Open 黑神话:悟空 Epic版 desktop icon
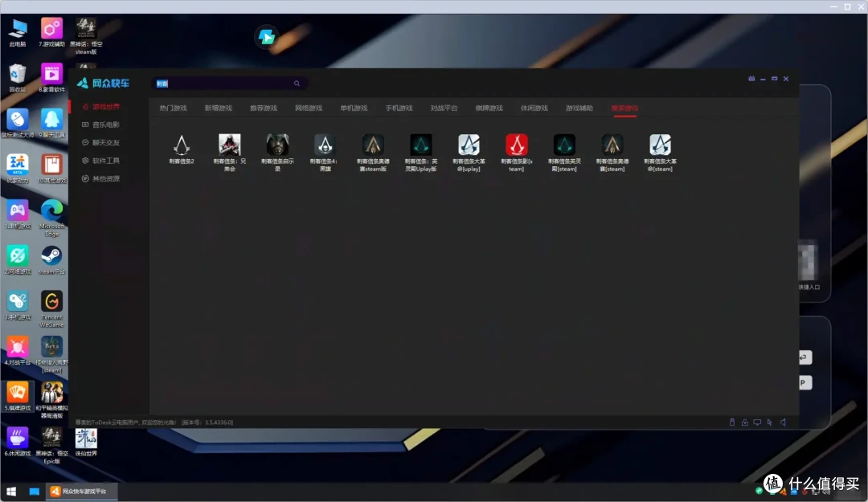Screen dimensions: 868x502 [x=51, y=446]
